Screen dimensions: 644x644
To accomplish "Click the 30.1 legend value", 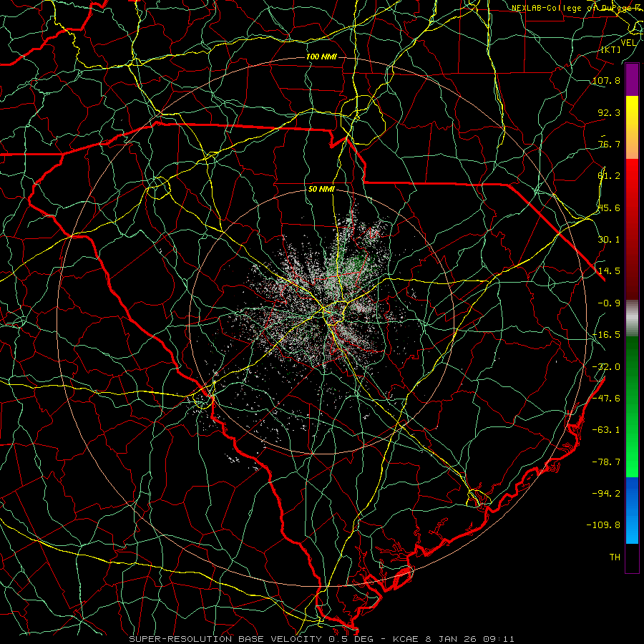I will point(609,240).
